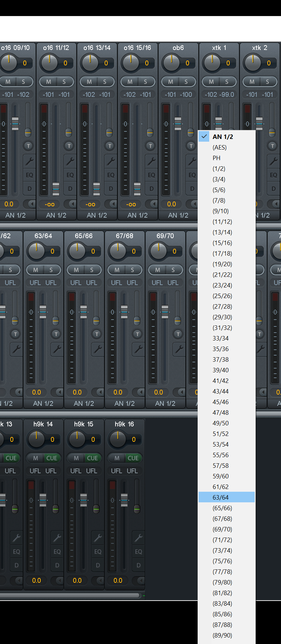Open Dynamics D panel on h9k 15
Image resolution: width=281 pixels, height=644 pixels.
(97, 565)
